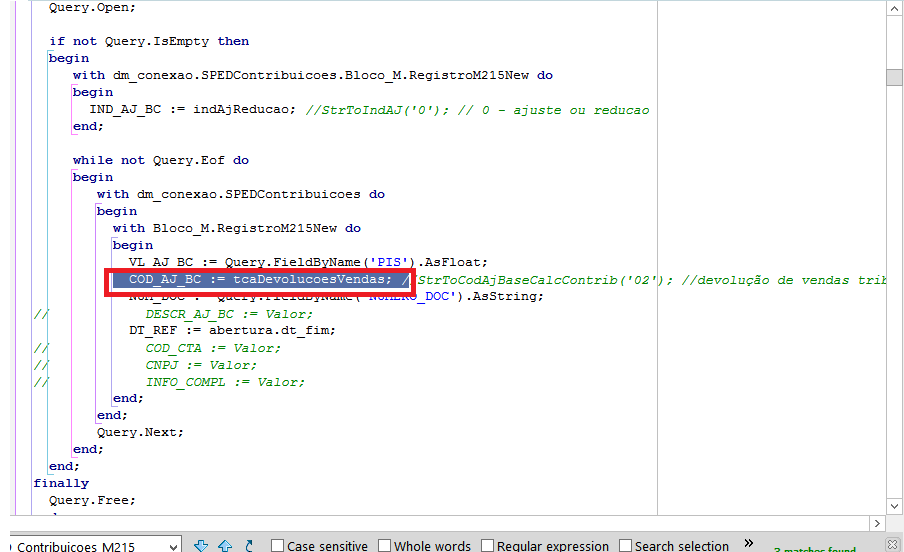Image resolution: width=904 pixels, height=552 pixels.
Task: Jump to previous search match arrow
Action: (225, 546)
